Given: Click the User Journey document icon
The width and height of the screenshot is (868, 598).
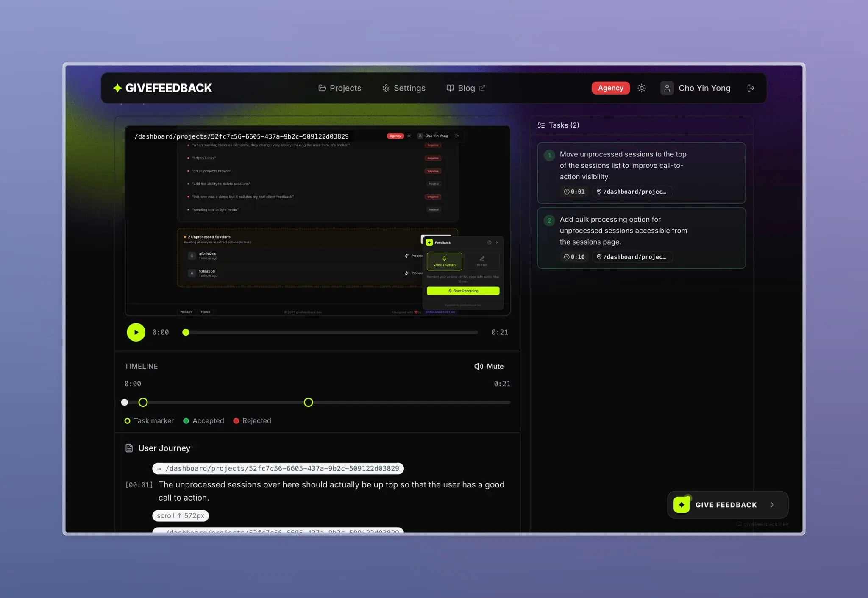Looking at the screenshot, I should (x=129, y=448).
